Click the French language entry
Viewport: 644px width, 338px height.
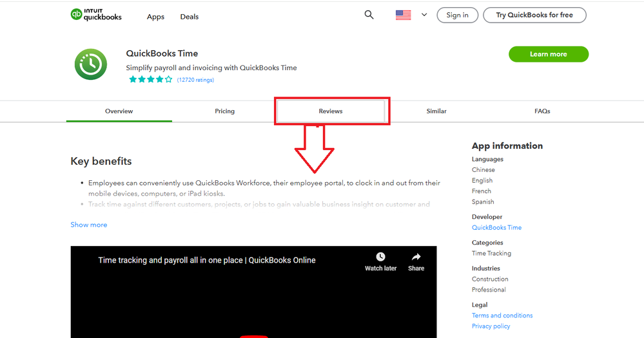(482, 191)
